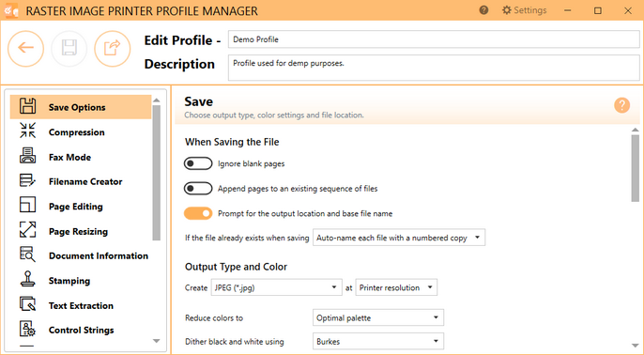644x355 pixels.
Task: Click the back arrow button
Action: click(x=25, y=49)
